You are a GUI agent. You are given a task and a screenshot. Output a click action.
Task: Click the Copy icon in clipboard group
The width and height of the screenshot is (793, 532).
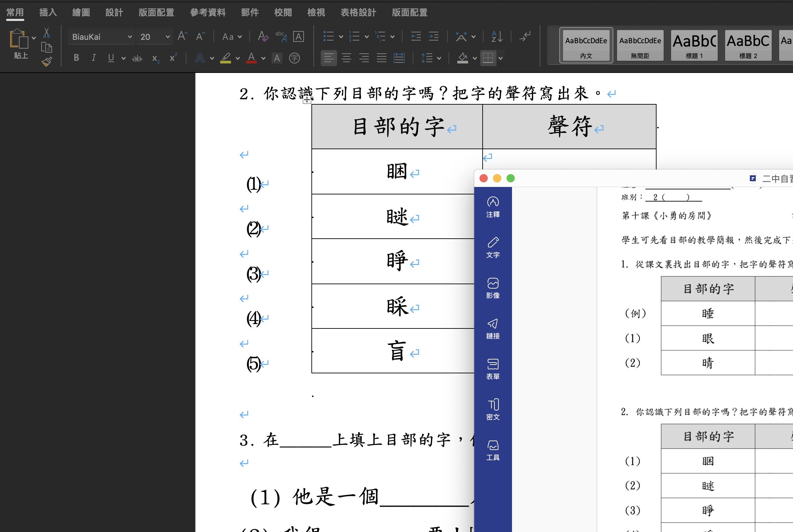tap(47, 48)
